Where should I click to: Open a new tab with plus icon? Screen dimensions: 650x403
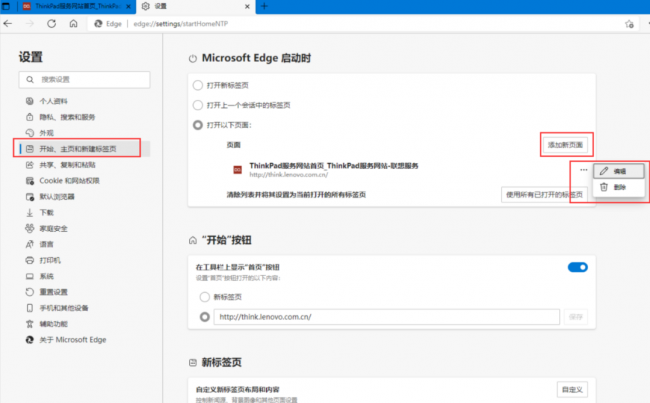(x=264, y=6)
